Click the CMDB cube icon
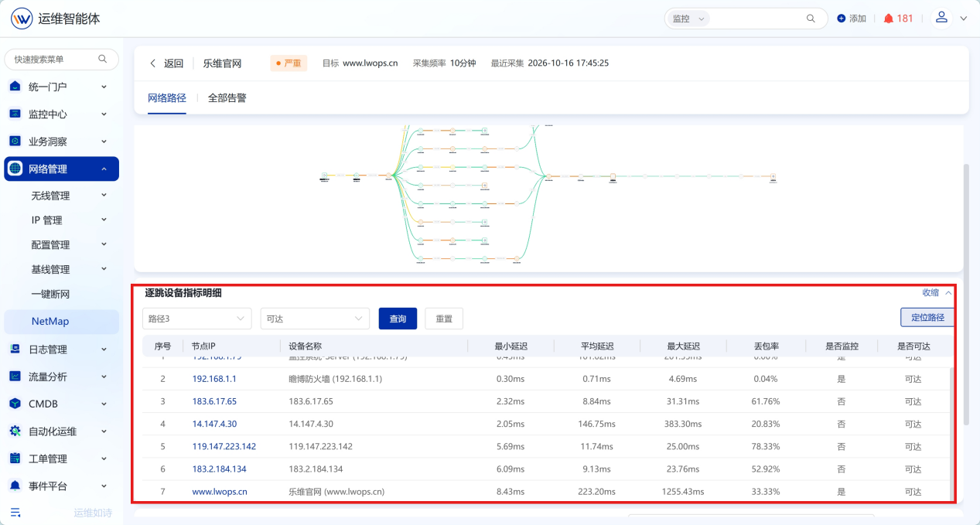Image resolution: width=980 pixels, height=525 pixels. click(15, 404)
